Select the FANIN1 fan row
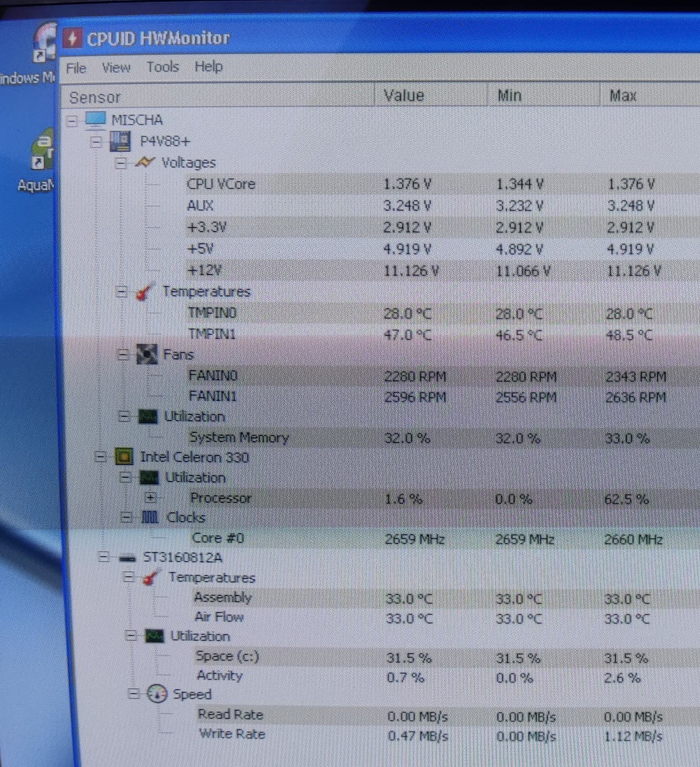The height and width of the screenshot is (767, 700). coord(213,396)
